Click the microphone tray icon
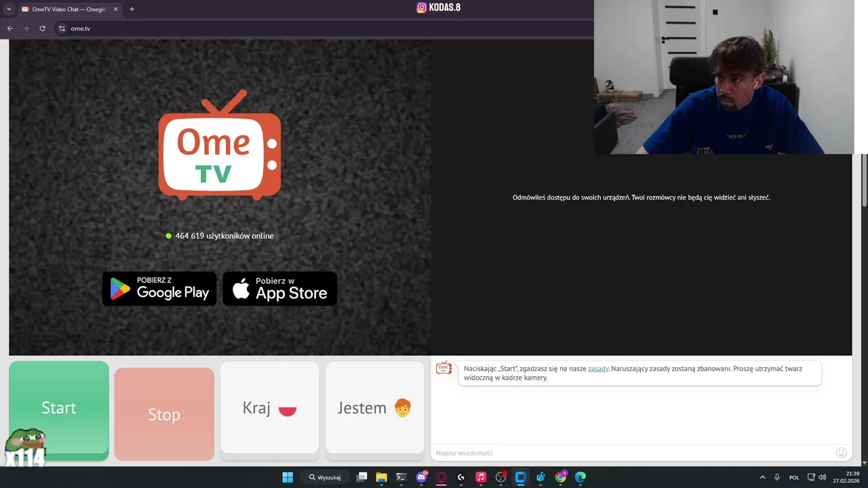The height and width of the screenshot is (488, 868). [777, 477]
